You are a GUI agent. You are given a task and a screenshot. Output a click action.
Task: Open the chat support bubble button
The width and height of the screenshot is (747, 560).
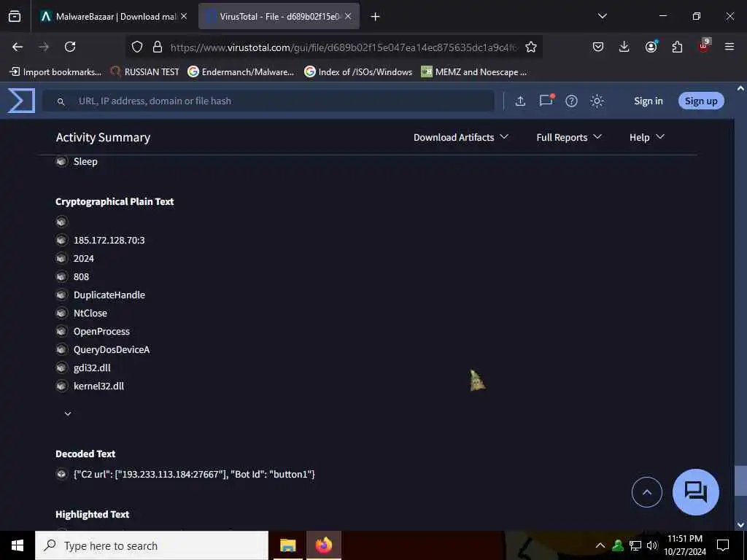695,492
